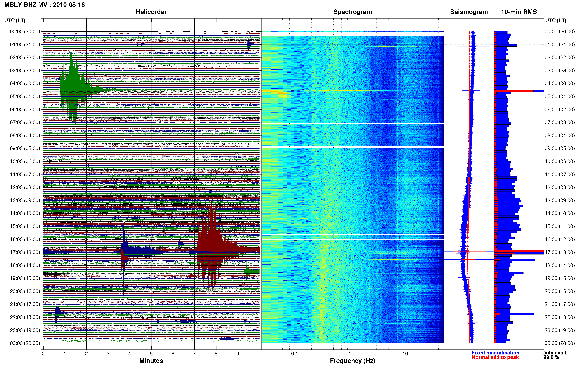Click right time label '23:00 (19:00)'
This screenshot has width=588, height=368.
(x=560, y=330)
